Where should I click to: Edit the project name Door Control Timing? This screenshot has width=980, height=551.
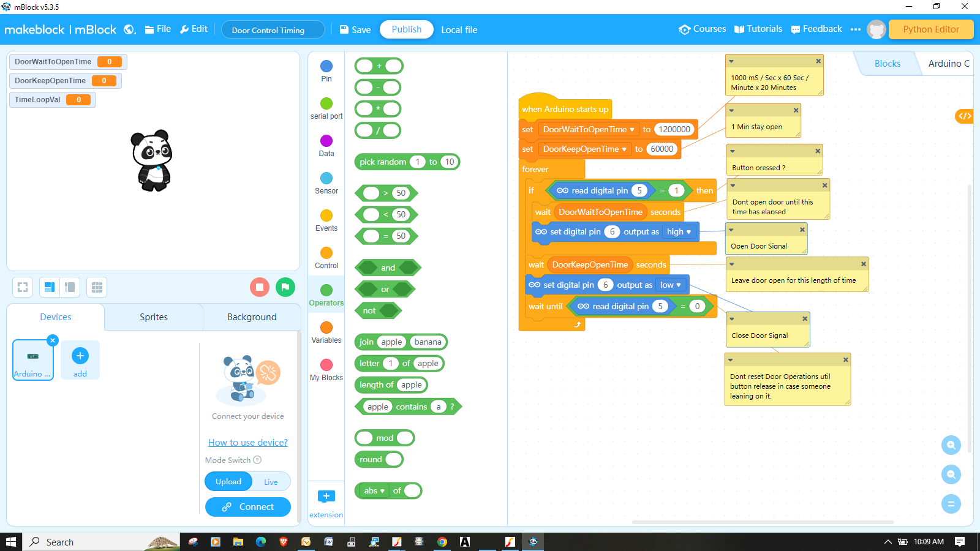tap(273, 30)
